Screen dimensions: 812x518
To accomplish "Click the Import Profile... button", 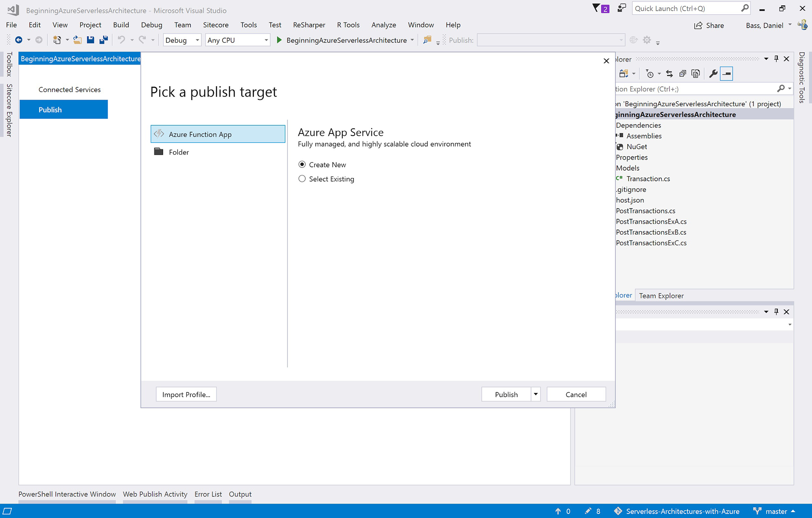I will pyautogui.click(x=186, y=394).
